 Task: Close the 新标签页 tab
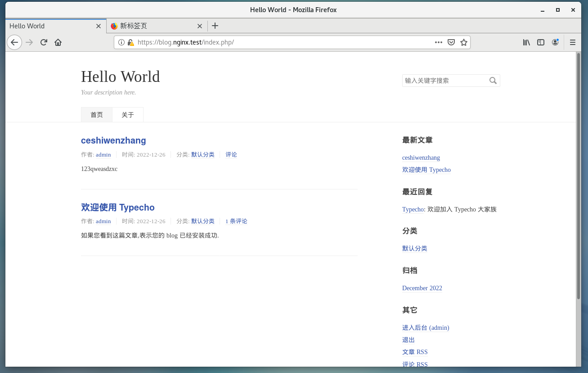199,26
